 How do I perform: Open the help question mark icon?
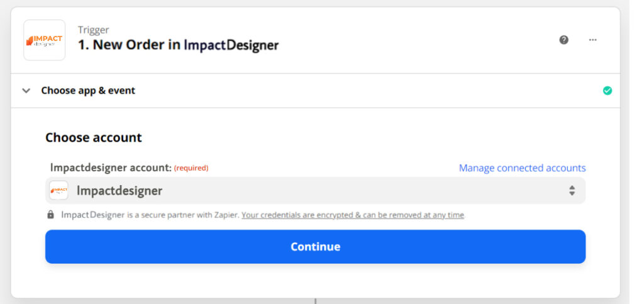pyautogui.click(x=563, y=40)
